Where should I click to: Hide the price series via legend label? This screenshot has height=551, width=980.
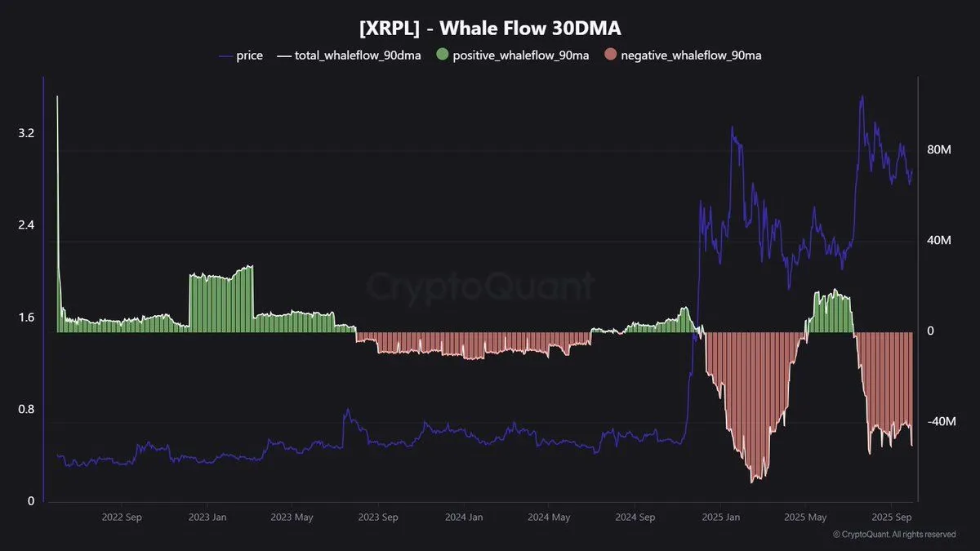click(x=249, y=56)
